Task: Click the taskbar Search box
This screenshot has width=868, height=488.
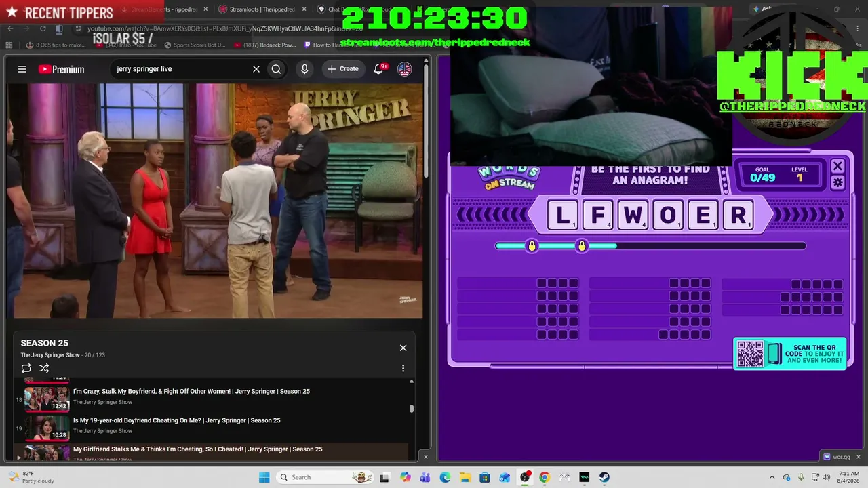Action: coord(325,477)
